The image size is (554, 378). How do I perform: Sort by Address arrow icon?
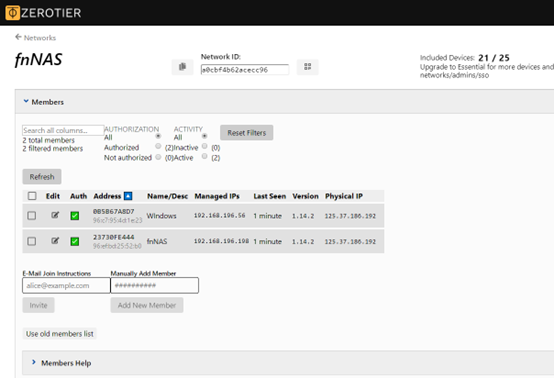[x=128, y=196]
